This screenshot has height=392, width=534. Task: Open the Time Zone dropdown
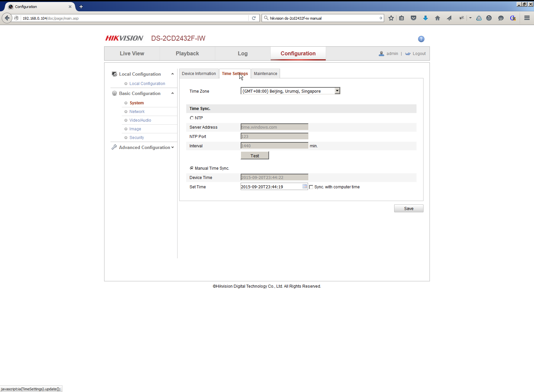click(290, 91)
